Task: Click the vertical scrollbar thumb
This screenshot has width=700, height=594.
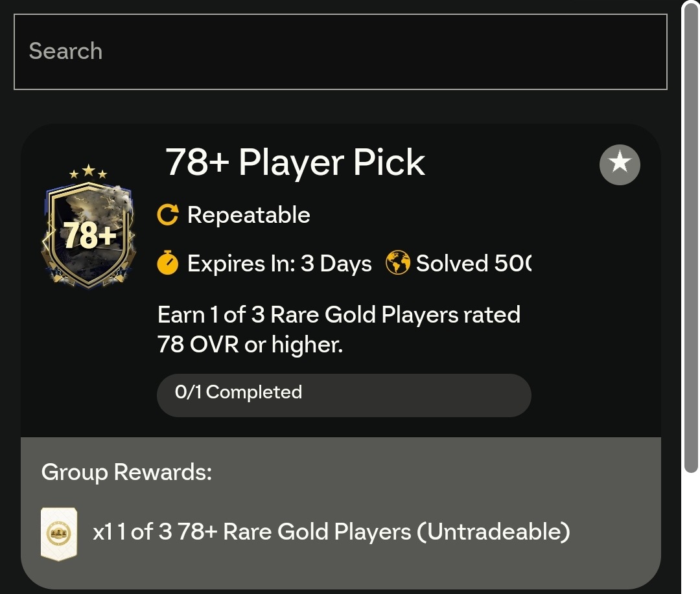Action: pyautogui.click(x=691, y=236)
